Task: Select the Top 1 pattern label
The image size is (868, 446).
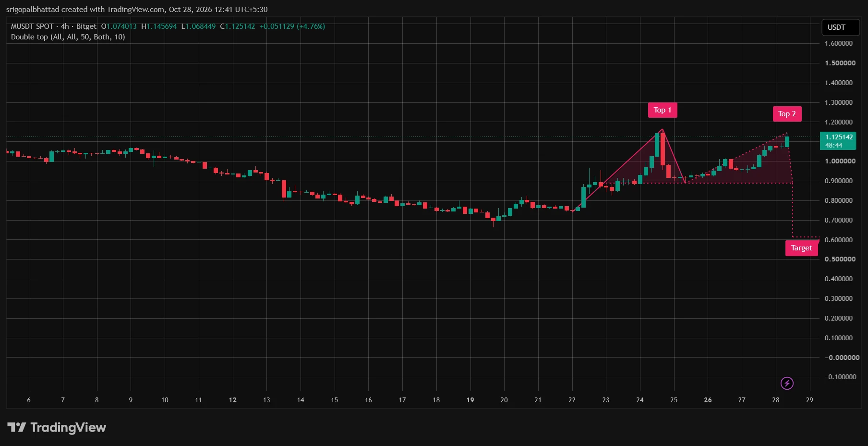Action: point(663,110)
